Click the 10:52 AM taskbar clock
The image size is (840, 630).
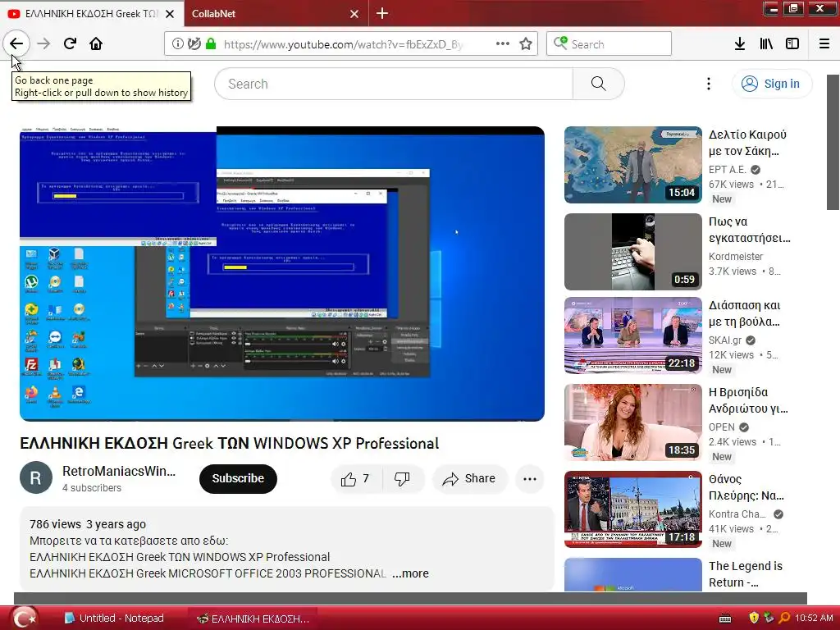coord(814,618)
